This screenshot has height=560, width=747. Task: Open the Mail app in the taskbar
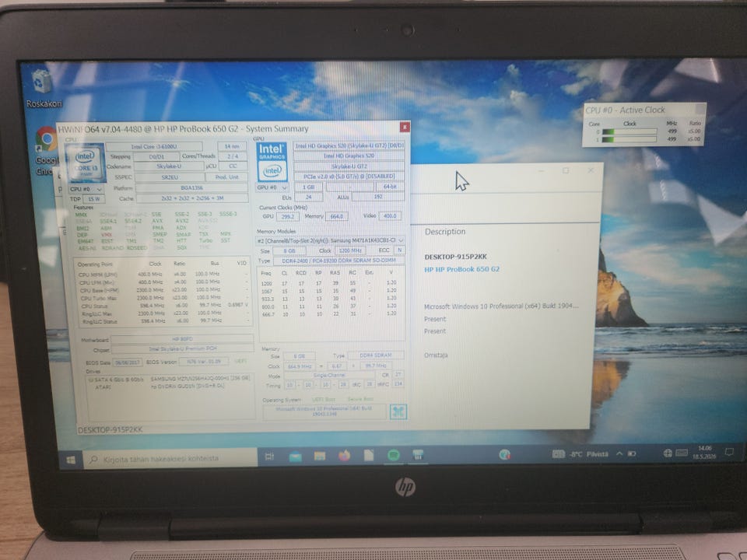click(x=296, y=457)
